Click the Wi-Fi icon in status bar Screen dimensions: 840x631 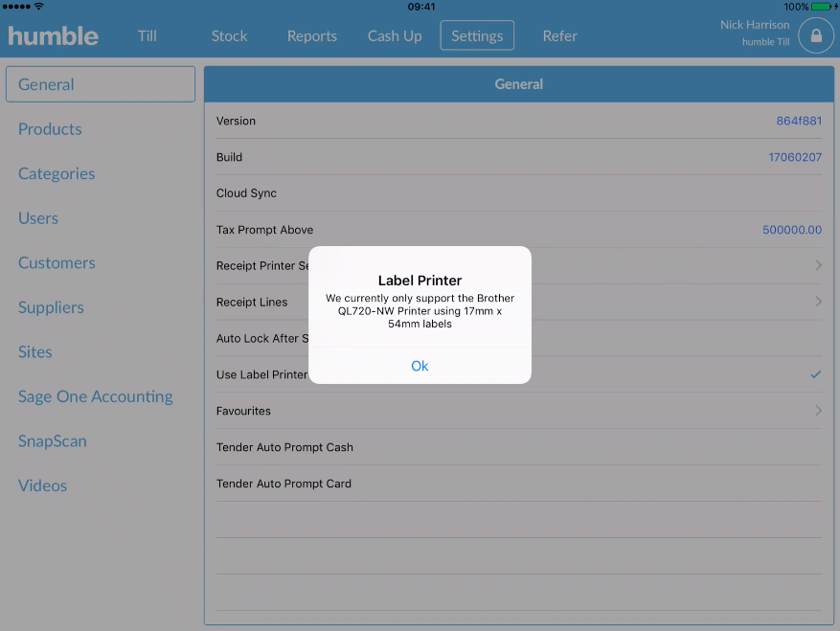click(39, 7)
